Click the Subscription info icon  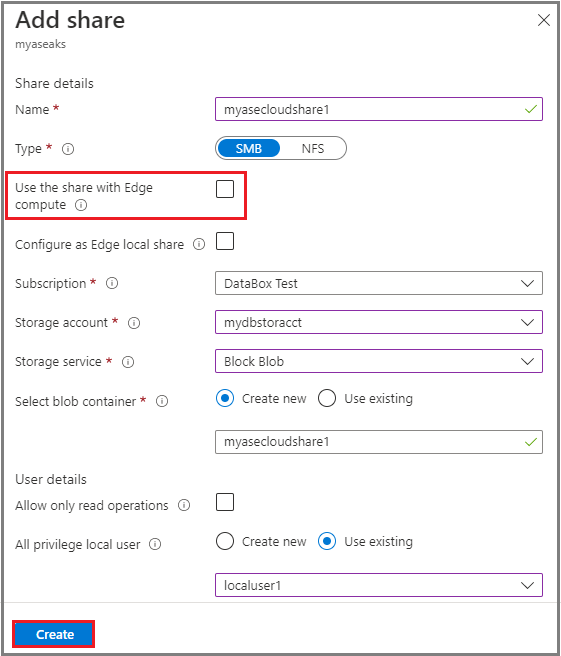(112, 283)
